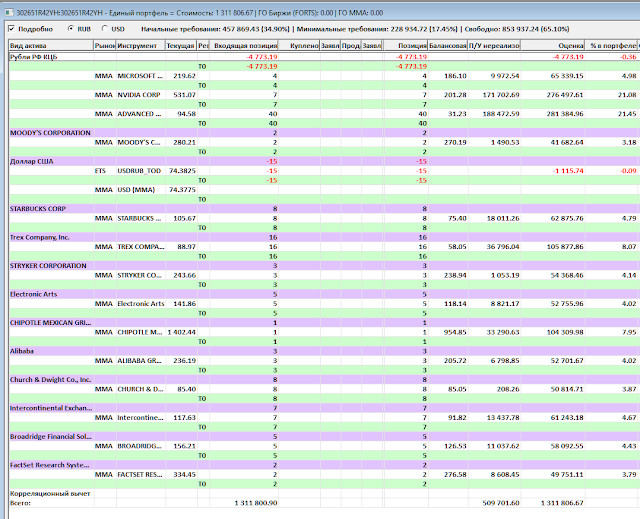Click the Stryker unrealized P/L 1 053.19
The image size is (640, 519).
coord(505,275)
